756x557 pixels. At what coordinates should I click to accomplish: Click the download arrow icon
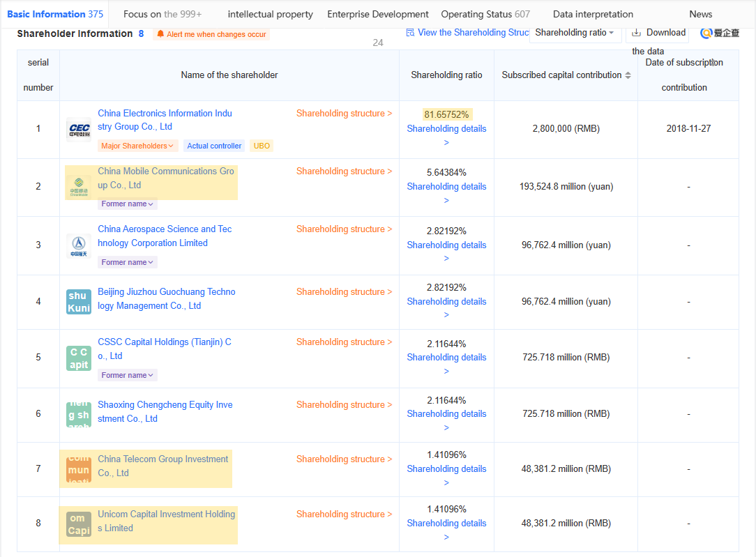[637, 32]
